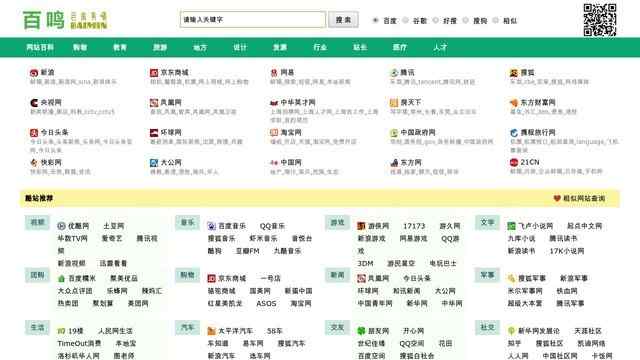Select the 文学 category label

[x=487, y=222]
